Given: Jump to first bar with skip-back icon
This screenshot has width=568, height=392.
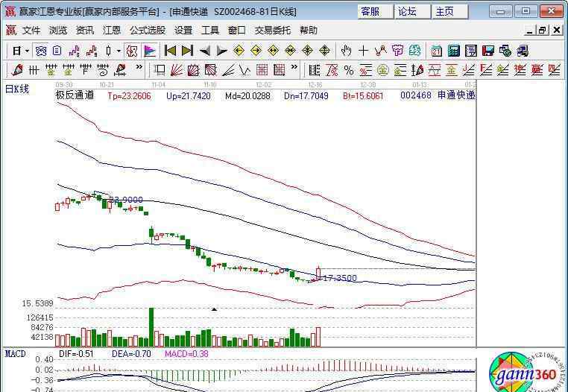Looking at the screenshot, I should point(170,51).
